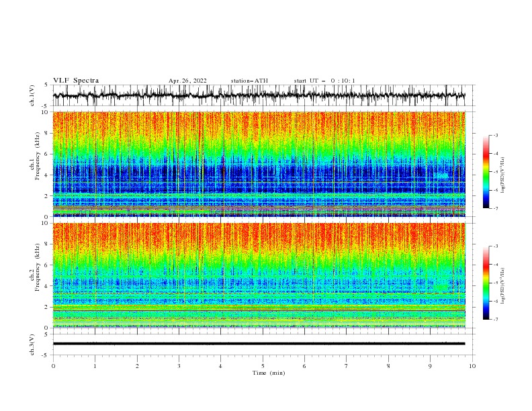Click the "ch.1(V)" waveform axis label
The height and width of the screenshot is (411, 532).
coord(32,95)
